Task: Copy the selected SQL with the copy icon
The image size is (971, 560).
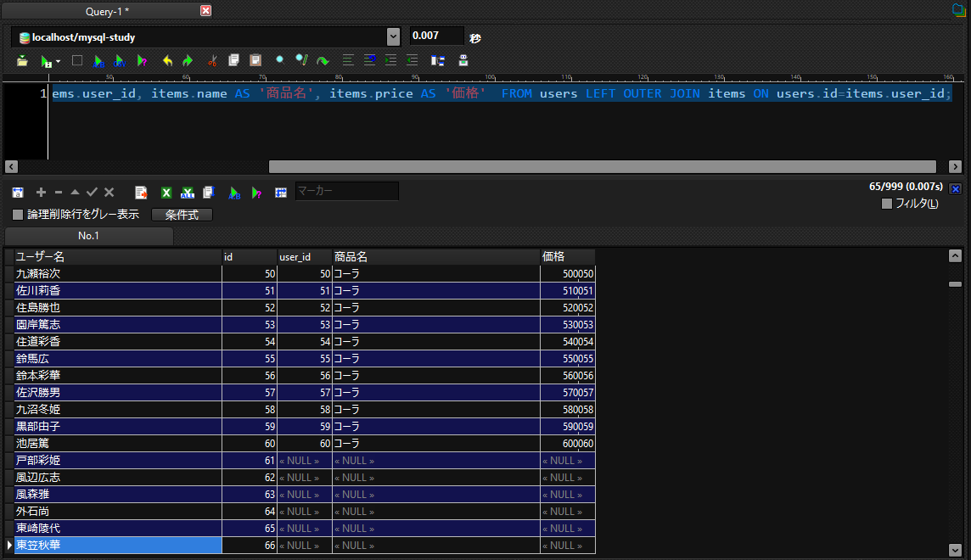Action: point(233,60)
